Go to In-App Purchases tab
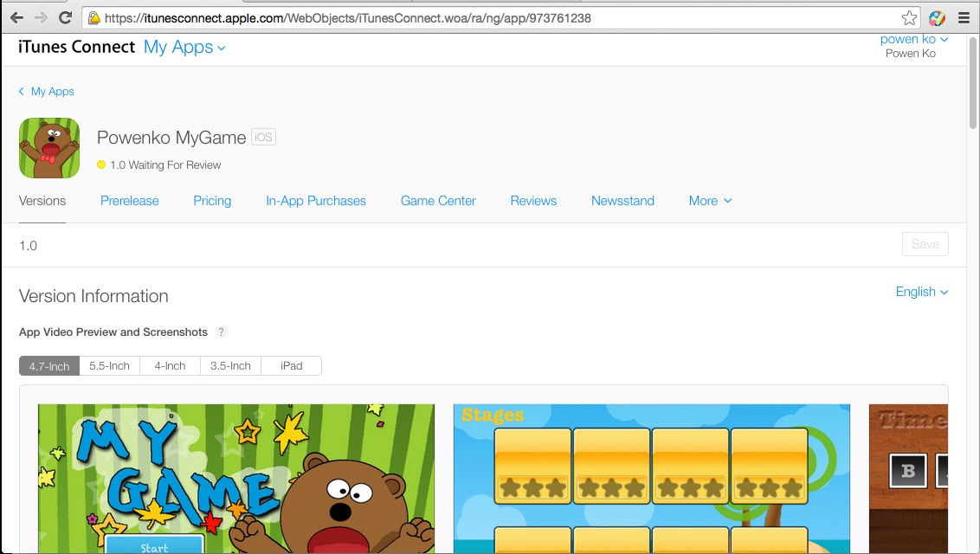Screen dimensions: 980x554 click(x=316, y=201)
